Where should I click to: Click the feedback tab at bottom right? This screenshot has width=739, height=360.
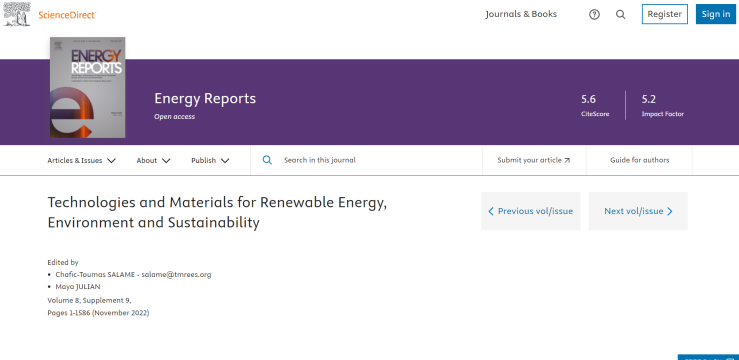point(708,357)
